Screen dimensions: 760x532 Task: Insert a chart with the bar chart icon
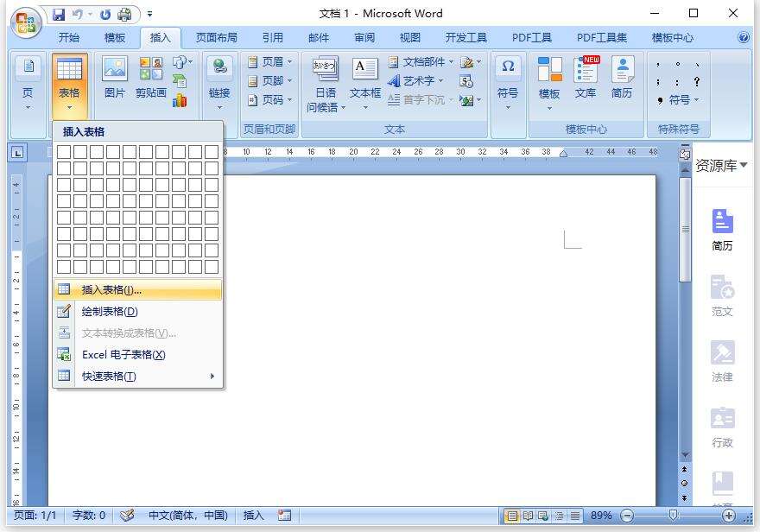[x=180, y=100]
